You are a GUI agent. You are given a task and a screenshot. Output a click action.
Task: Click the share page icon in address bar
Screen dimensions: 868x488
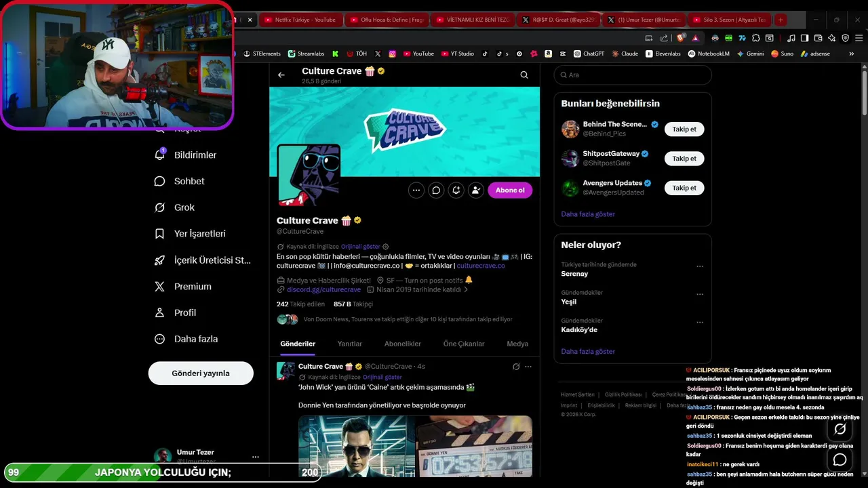(x=664, y=38)
